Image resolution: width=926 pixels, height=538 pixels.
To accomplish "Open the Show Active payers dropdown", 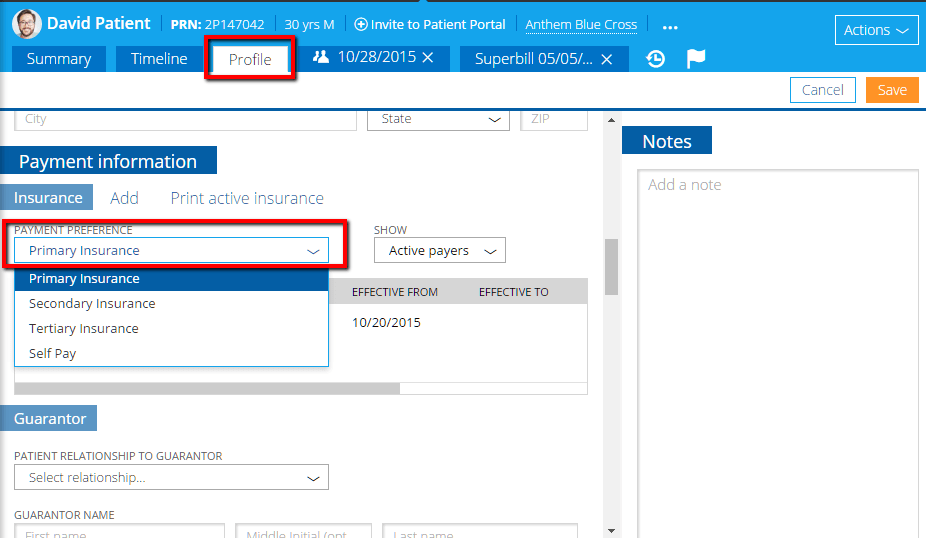I will click(x=441, y=251).
